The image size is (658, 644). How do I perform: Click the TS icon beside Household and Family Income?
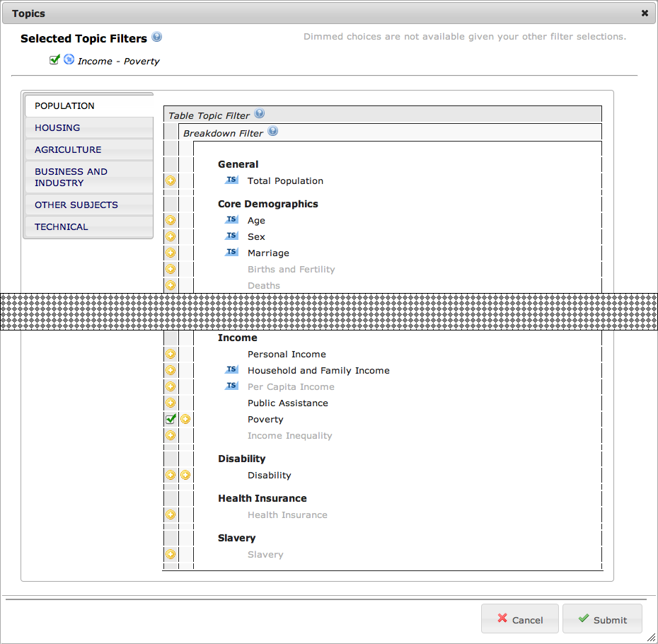point(231,370)
